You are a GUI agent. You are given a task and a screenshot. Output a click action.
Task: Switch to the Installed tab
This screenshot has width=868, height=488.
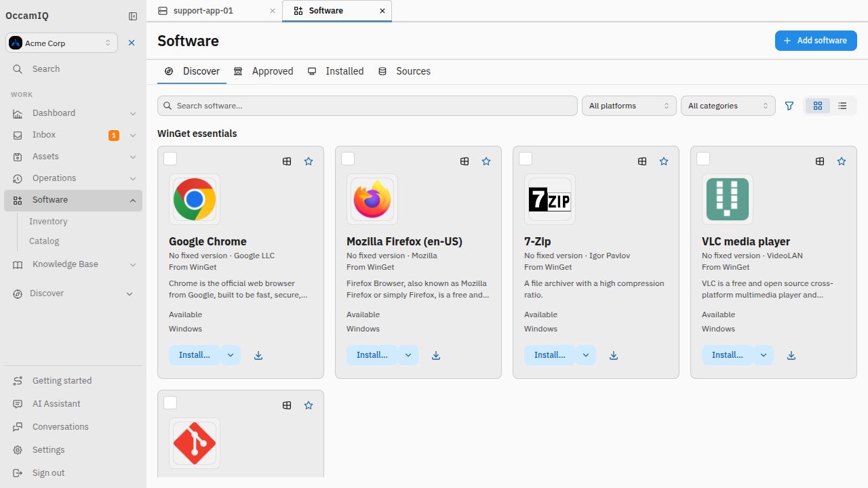point(336,71)
